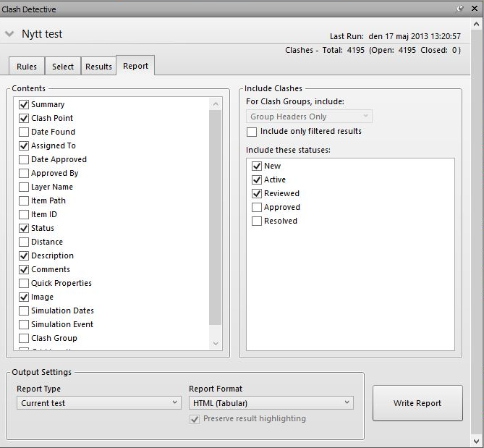
Task: Disable the Image checkbox
Action: [24, 297]
